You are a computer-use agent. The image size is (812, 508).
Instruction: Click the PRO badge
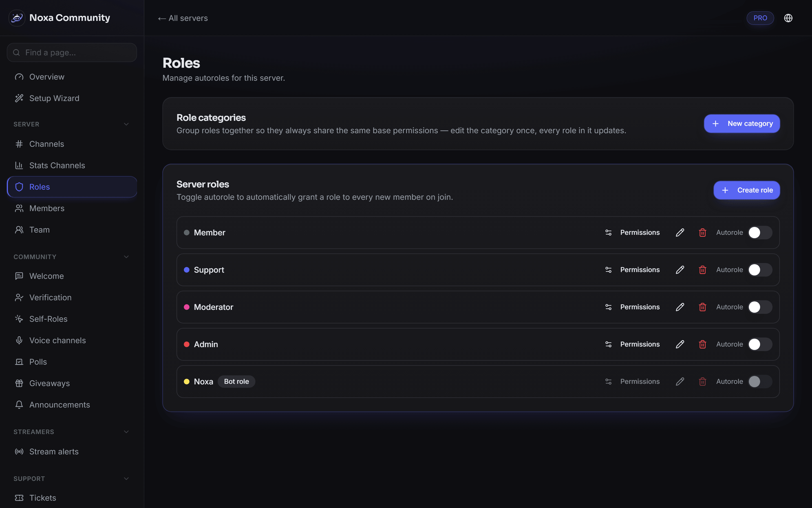760,18
